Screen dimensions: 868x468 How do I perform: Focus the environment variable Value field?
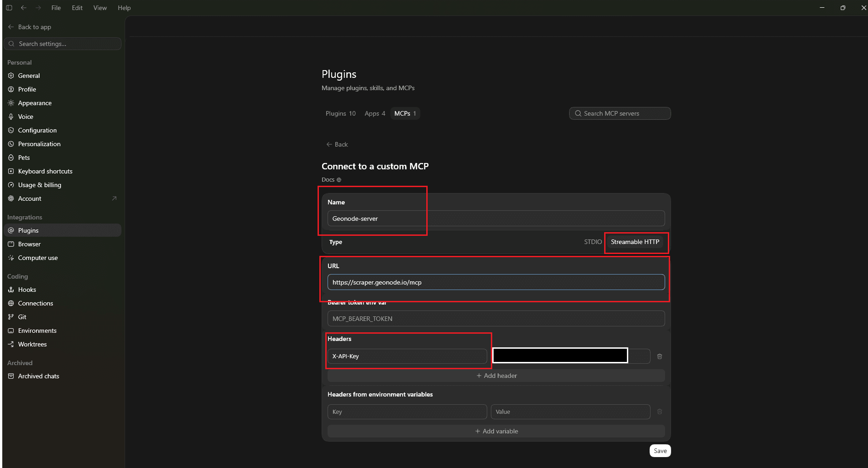[x=570, y=412]
